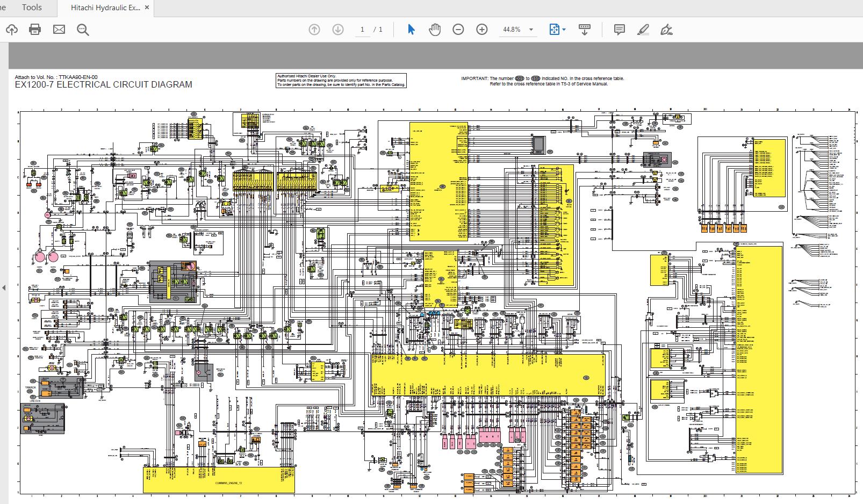
Task: Activate the hand pan tool
Action: [x=435, y=30]
